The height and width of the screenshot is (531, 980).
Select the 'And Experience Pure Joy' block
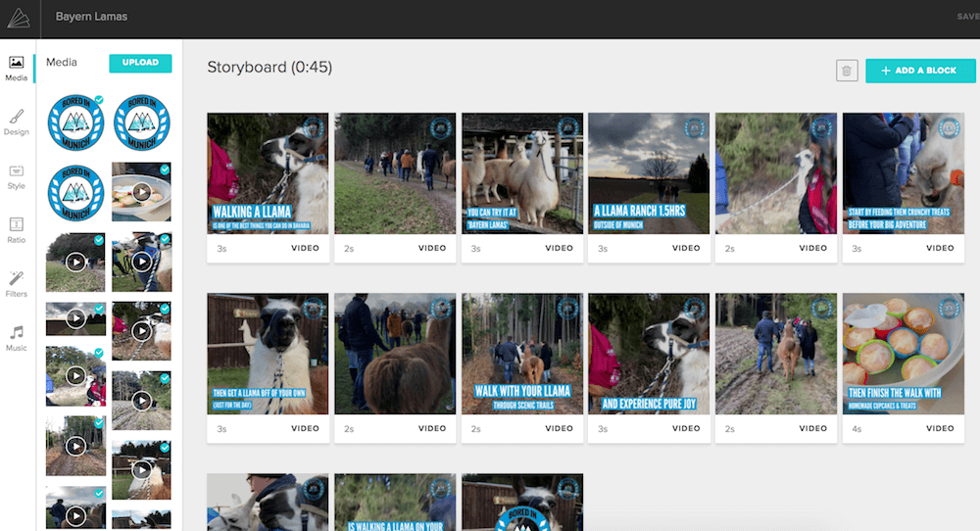coord(648,355)
